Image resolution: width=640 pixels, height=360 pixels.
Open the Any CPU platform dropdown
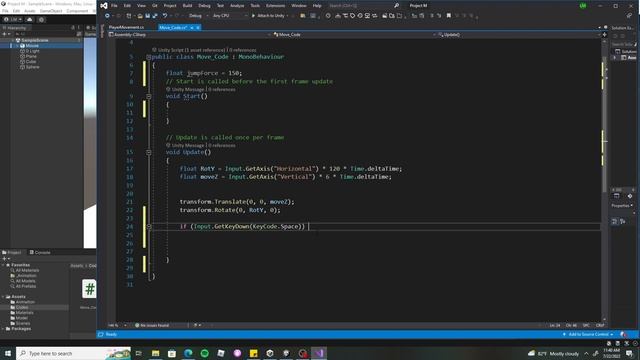click(x=230, y=16)
